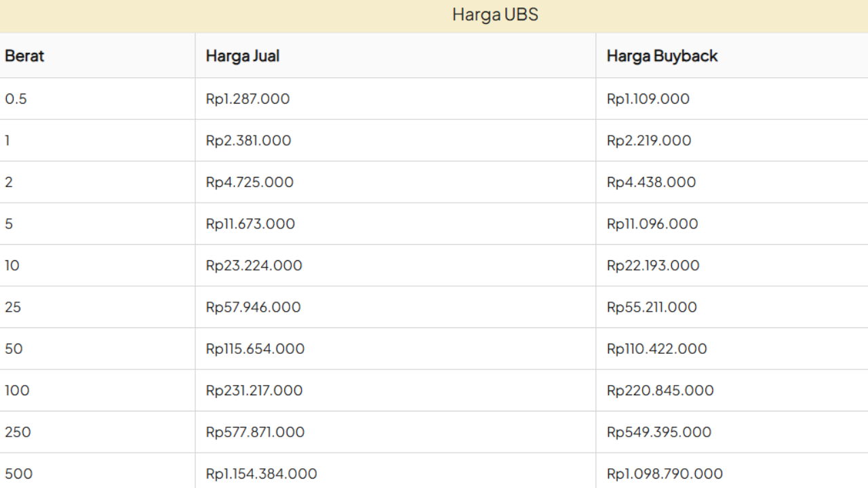This screenshot has width=868, height=488.
Task: Click the weight 100 row label
Action: tap(17, 391)
